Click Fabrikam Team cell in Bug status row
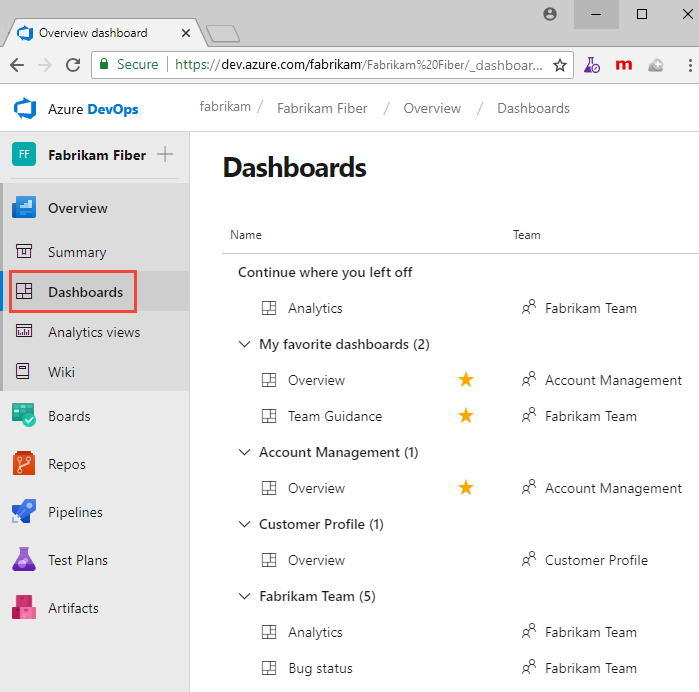The image size is (699, 692). [591, 668]
